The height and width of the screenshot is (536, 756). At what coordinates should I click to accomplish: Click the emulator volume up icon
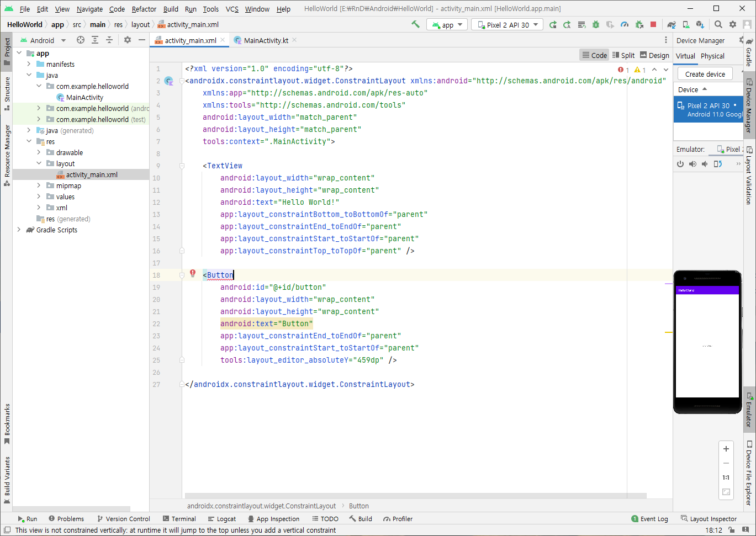click(692, 164)
